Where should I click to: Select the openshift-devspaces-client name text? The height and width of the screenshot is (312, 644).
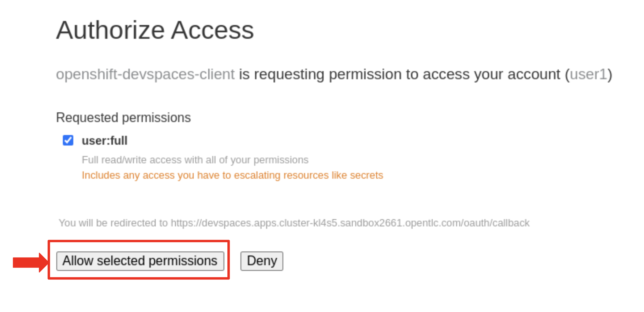(x=145, y=74)
